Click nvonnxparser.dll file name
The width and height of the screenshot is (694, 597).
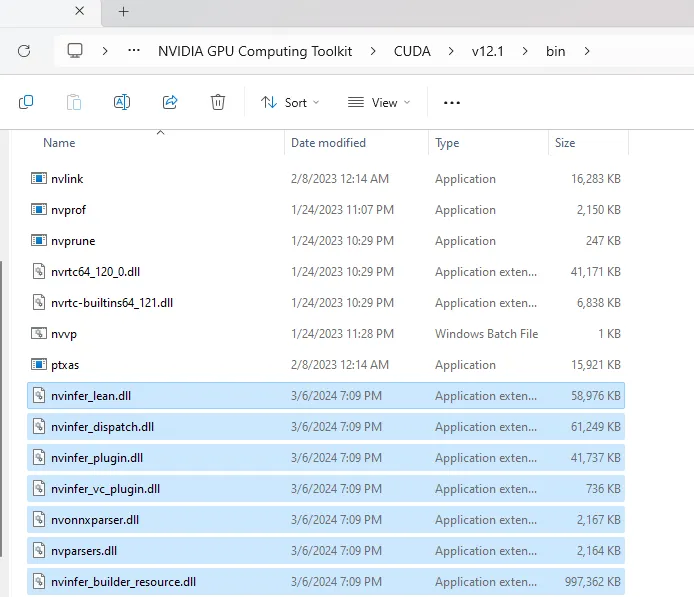[95, 520]
